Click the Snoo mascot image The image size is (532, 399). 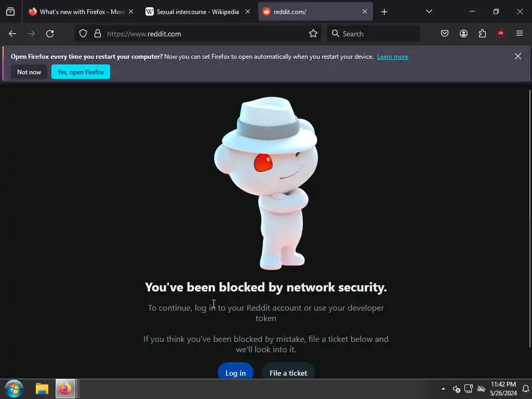[267, 183]
